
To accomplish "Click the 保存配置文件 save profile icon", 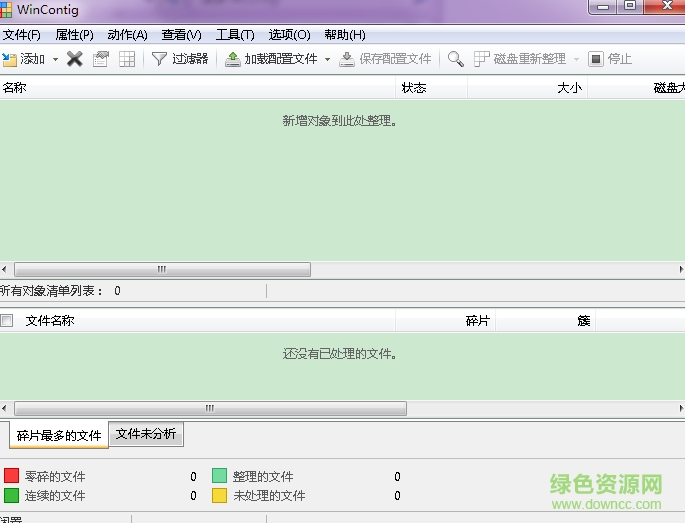I will pos(347,59).
